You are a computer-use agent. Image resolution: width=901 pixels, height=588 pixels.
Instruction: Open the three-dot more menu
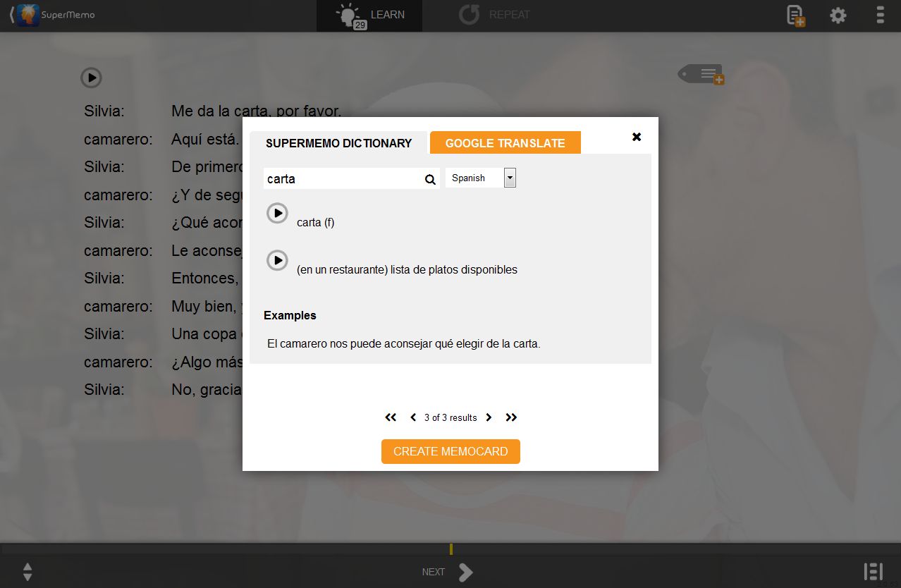pyautogui.click(x=880, y=15)
